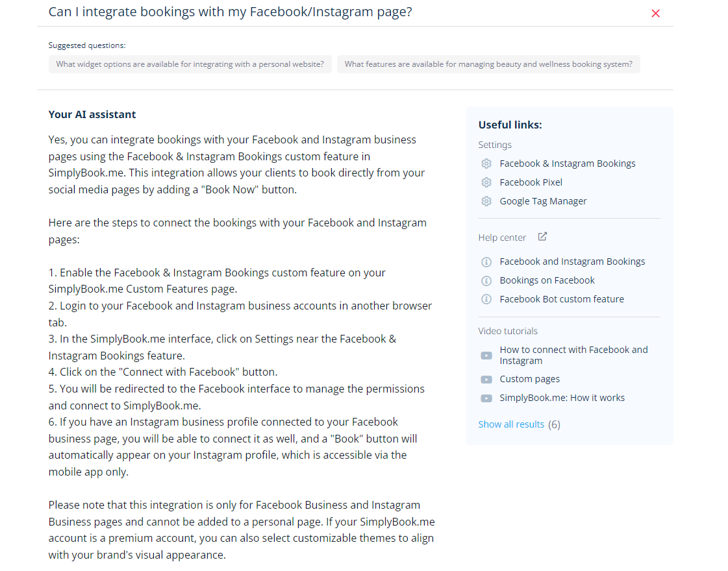This screenshot has width=728, height=571.
Task: Ask the suggested question about widget options
Action: pos(190,64)
